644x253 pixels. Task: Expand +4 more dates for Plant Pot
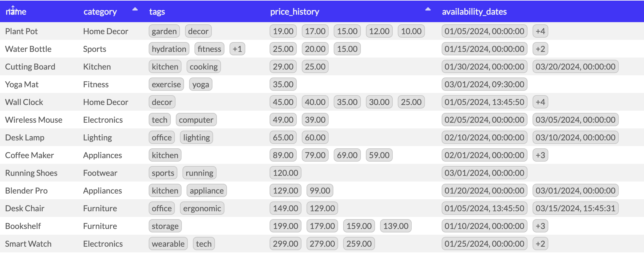coord(540,31)
